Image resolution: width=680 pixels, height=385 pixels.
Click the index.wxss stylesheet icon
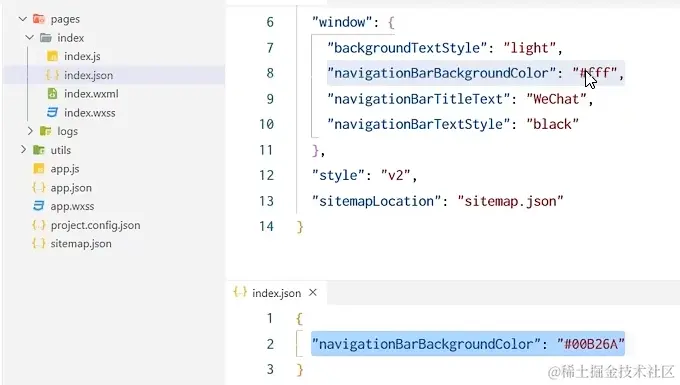52,113
